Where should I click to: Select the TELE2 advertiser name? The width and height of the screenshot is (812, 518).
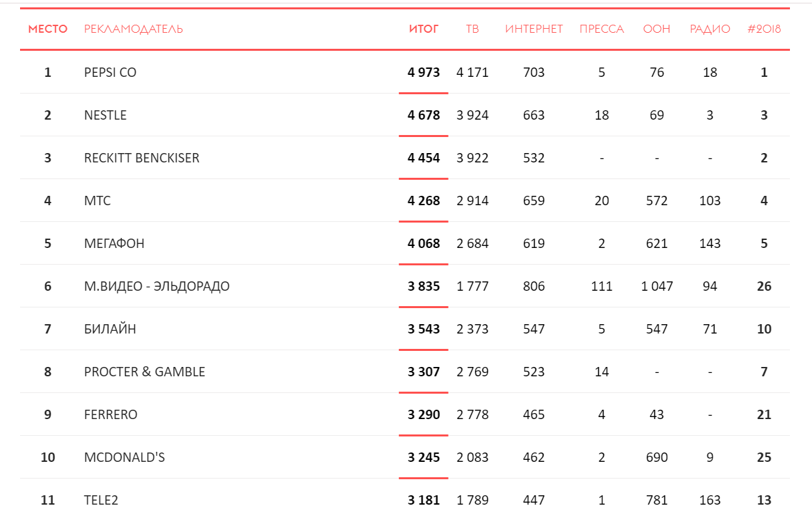101,500
